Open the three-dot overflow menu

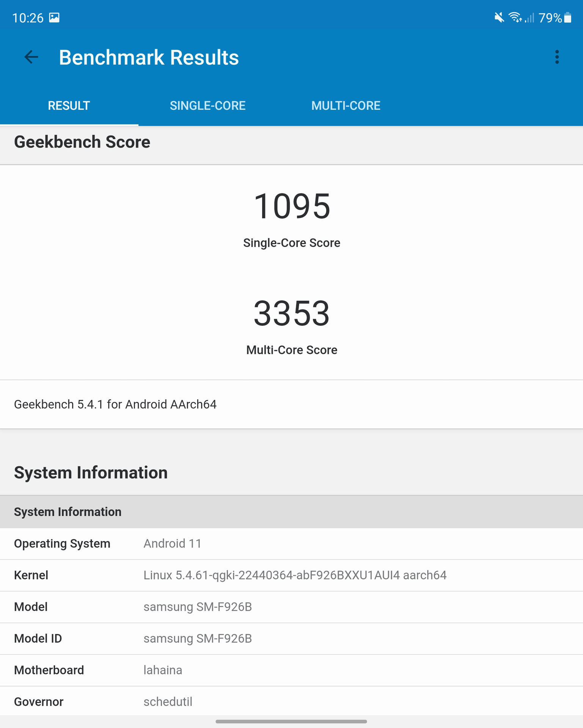click(557, 57)
